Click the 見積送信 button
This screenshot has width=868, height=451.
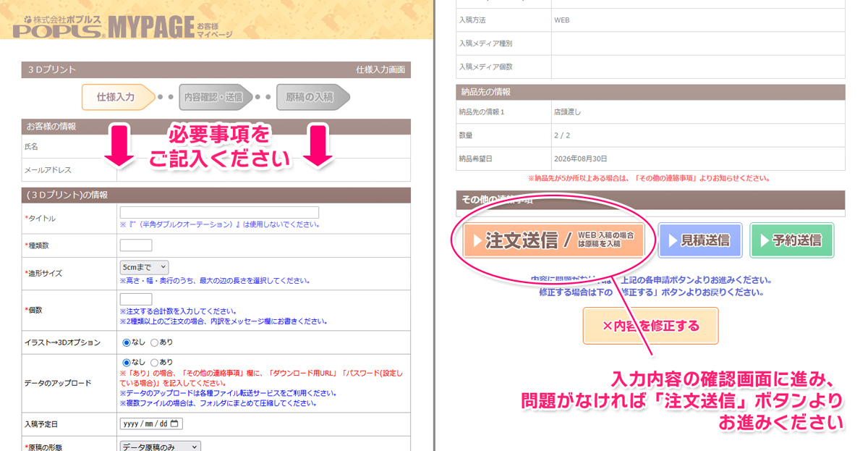pyautogui.click(x=700, y=240)
